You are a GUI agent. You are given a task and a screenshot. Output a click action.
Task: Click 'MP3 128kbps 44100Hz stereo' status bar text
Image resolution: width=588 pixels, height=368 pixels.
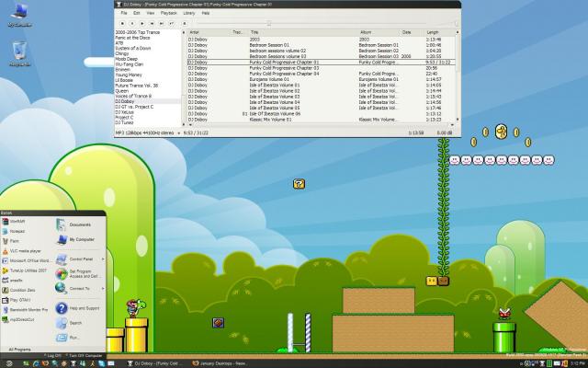pyautogui.click(x=144, y=132)
